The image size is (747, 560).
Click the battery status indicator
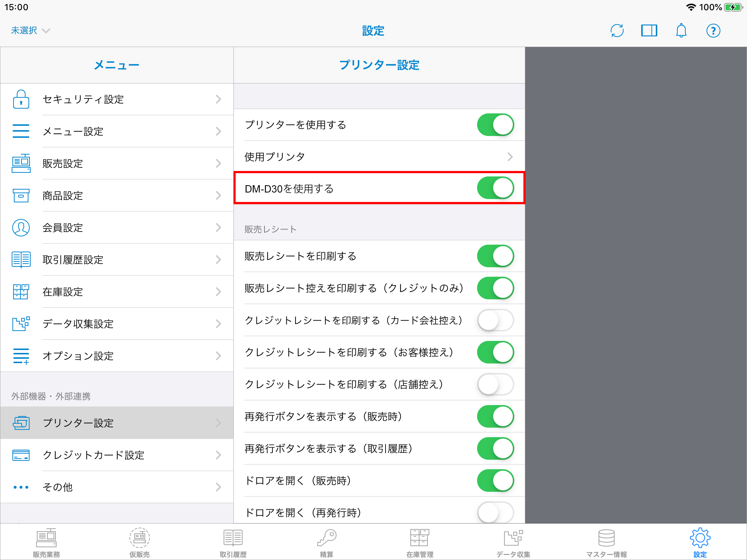click(733, 7)
